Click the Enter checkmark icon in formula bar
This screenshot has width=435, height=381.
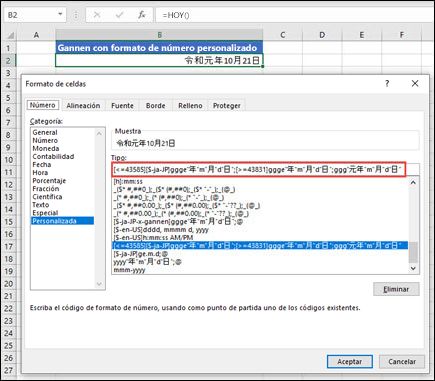[119, 15]
